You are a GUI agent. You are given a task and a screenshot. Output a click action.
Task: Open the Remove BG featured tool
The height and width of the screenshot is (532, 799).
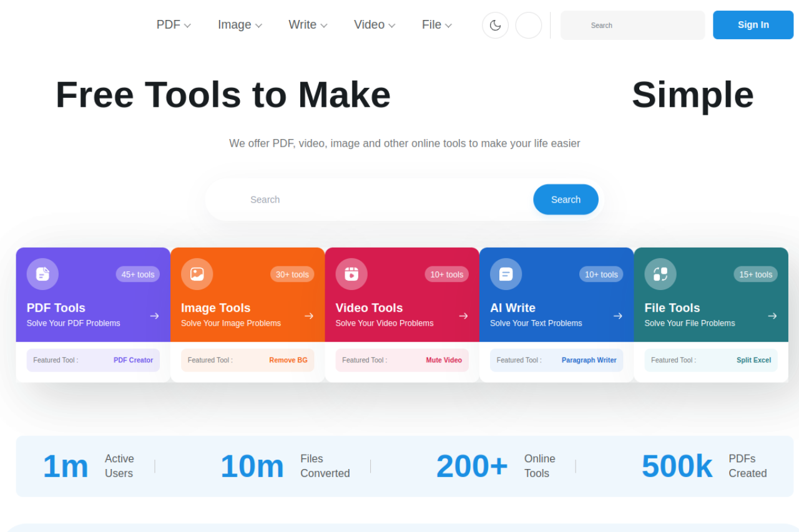pos(288,360)
